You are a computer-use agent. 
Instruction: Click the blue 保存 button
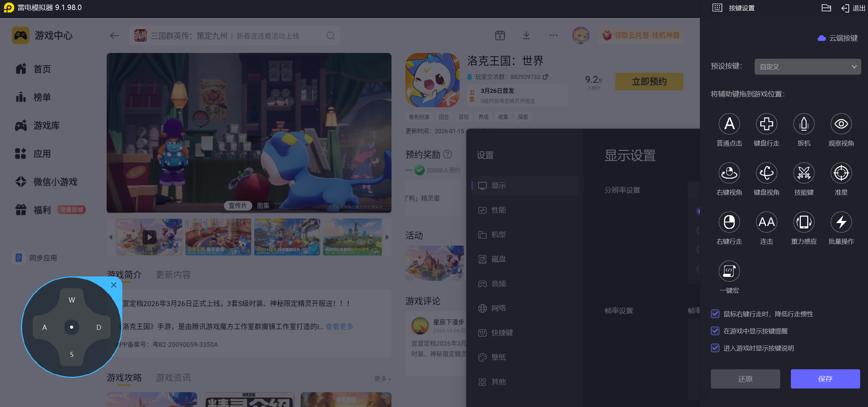pos(825,379)
